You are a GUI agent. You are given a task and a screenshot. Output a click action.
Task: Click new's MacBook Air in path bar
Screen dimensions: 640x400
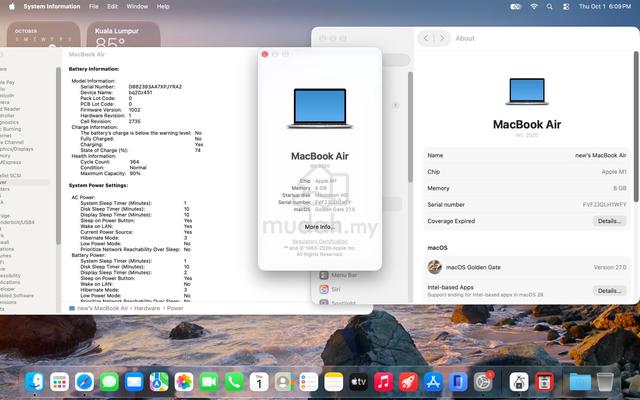102,308
